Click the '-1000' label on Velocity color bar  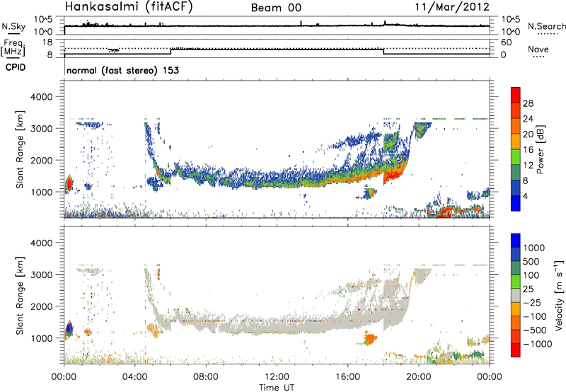pyautogui.click(x=537, y=344)
